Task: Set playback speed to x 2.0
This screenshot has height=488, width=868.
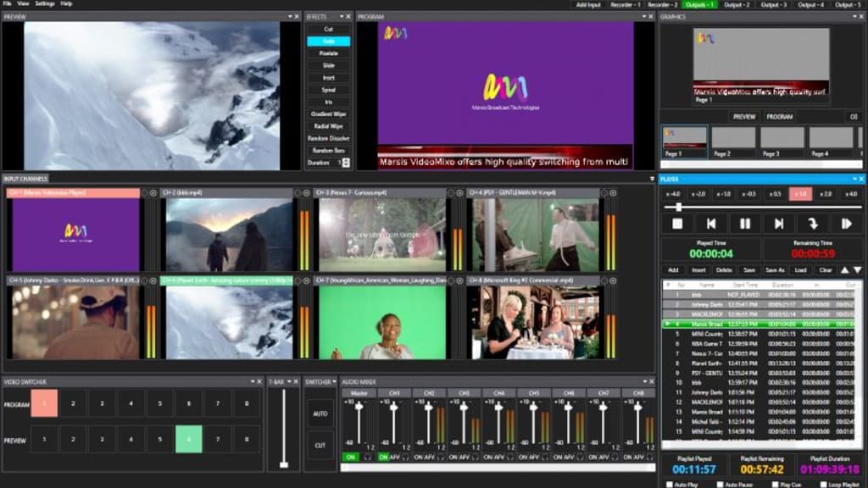Action: tap(825, 195)
